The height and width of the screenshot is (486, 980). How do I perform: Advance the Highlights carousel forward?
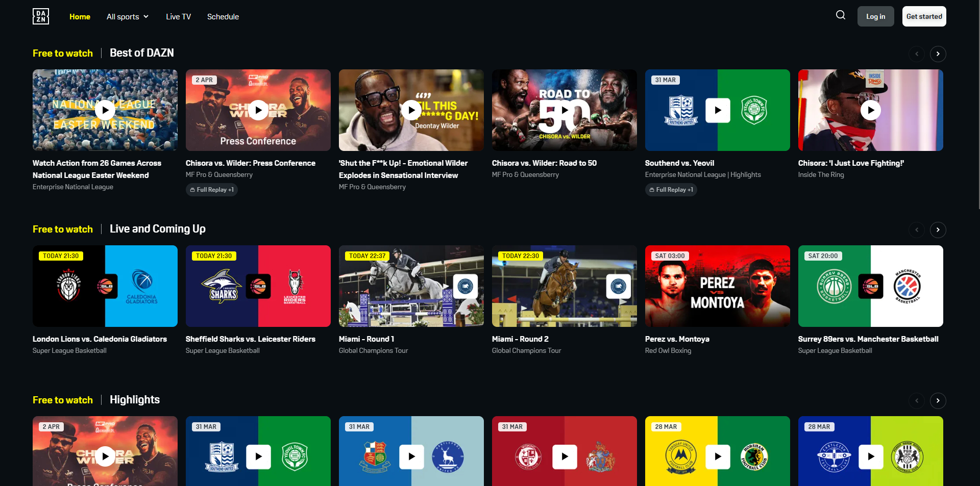[938, 400]
